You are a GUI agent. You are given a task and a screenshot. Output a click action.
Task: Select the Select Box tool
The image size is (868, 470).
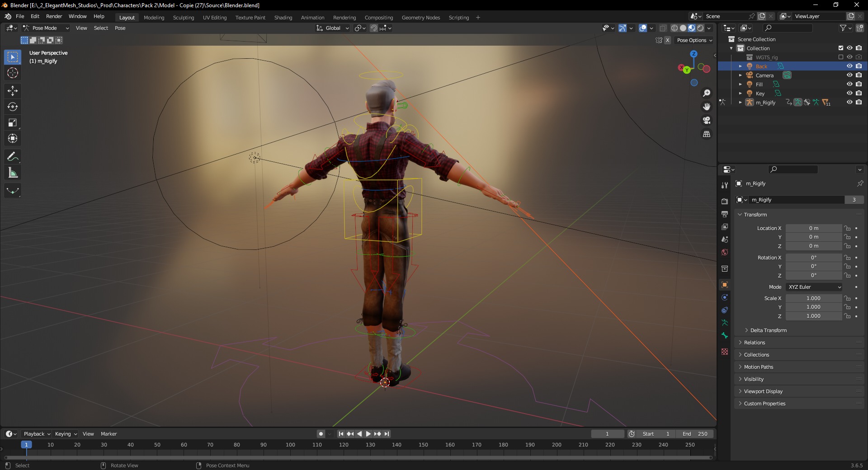[13, 57]
